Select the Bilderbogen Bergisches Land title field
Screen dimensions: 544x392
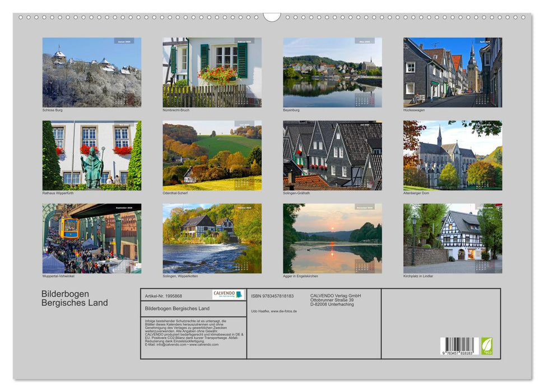pos(178,309)
